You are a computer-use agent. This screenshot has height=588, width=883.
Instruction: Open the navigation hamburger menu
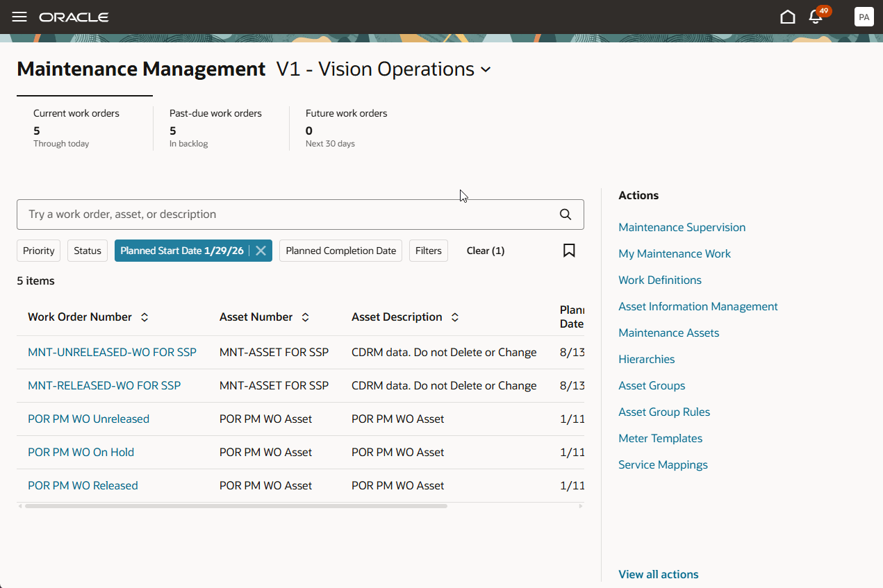click(x=19, y=16)
